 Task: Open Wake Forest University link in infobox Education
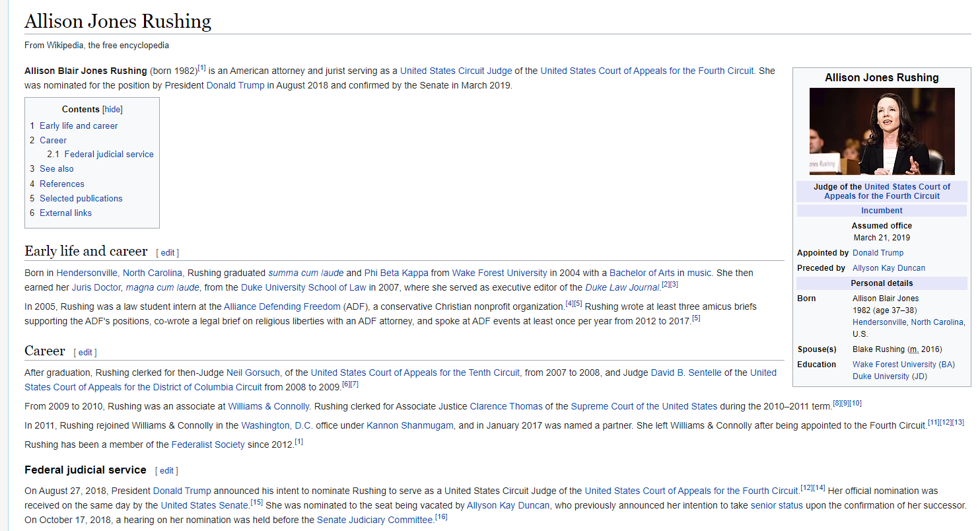point(894,365)
